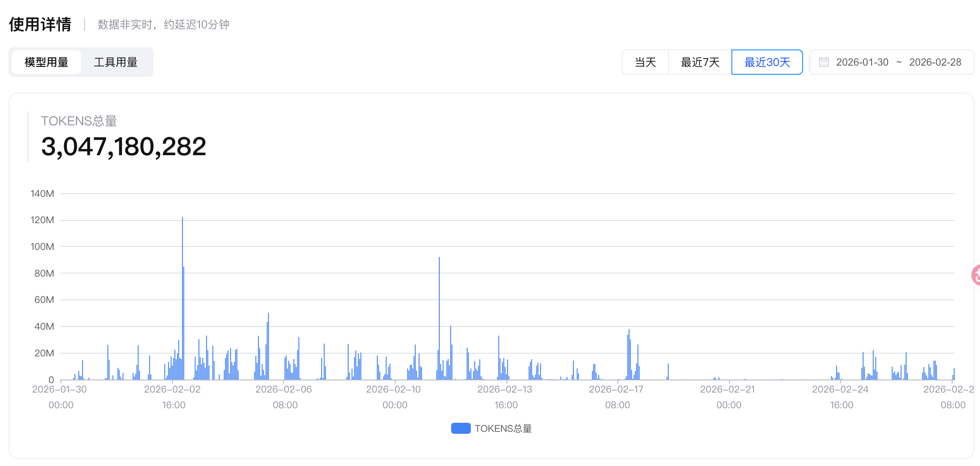This screenshot has height=466, width=980.
Task: Select the 当天 time filter
Action: [645, 62]
